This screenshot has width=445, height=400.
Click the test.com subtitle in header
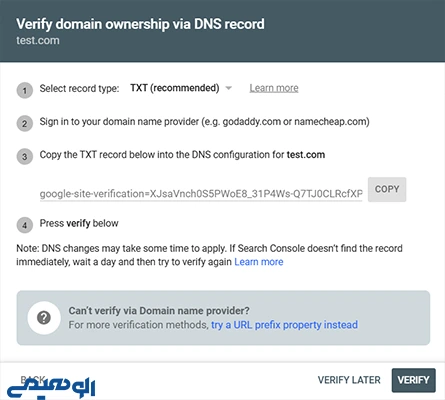tap(38, 41)
